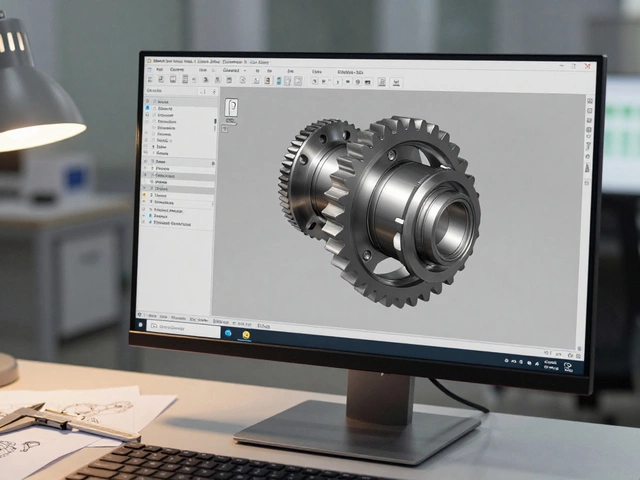Open the last menu on the menu bar
Screen dimensions: 640x480
(350, 72)
